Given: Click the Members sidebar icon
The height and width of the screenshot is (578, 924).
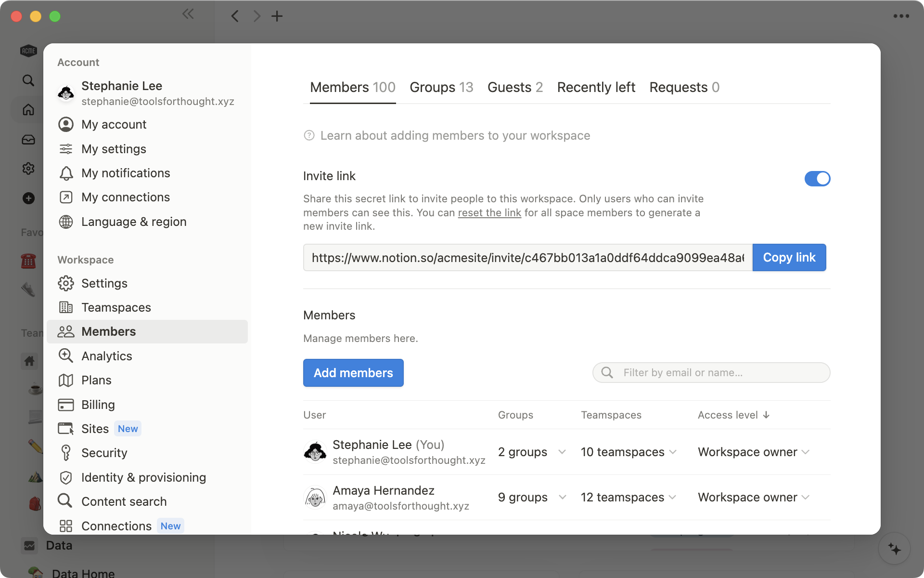Looking at the screenshot, I should point(66,331).
